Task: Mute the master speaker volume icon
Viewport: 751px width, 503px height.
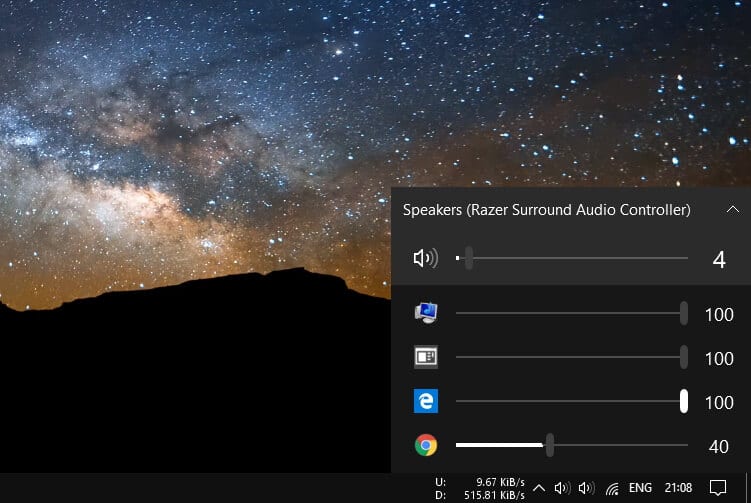Action: pos(426,258)
